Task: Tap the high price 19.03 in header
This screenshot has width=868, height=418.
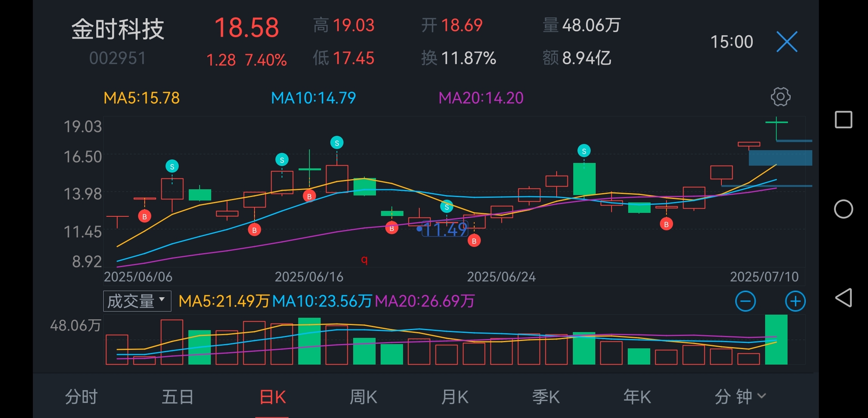Action: [x=354, y=26]
